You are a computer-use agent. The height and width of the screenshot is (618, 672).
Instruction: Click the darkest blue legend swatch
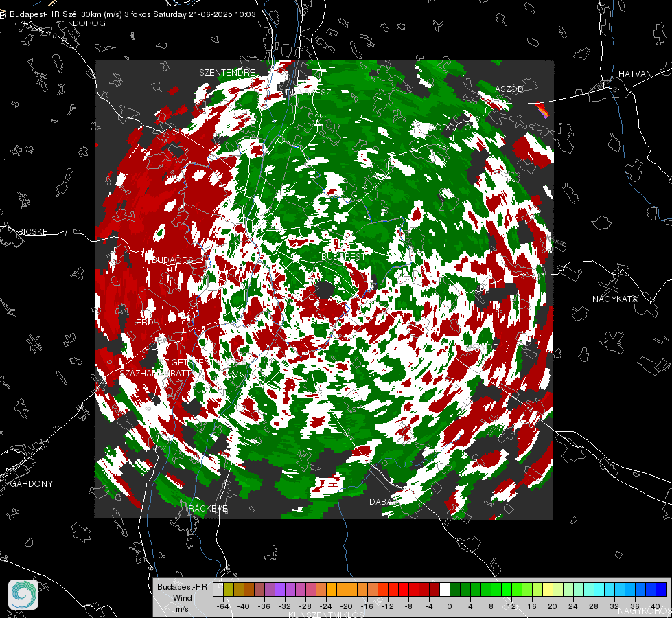(661, 590)
